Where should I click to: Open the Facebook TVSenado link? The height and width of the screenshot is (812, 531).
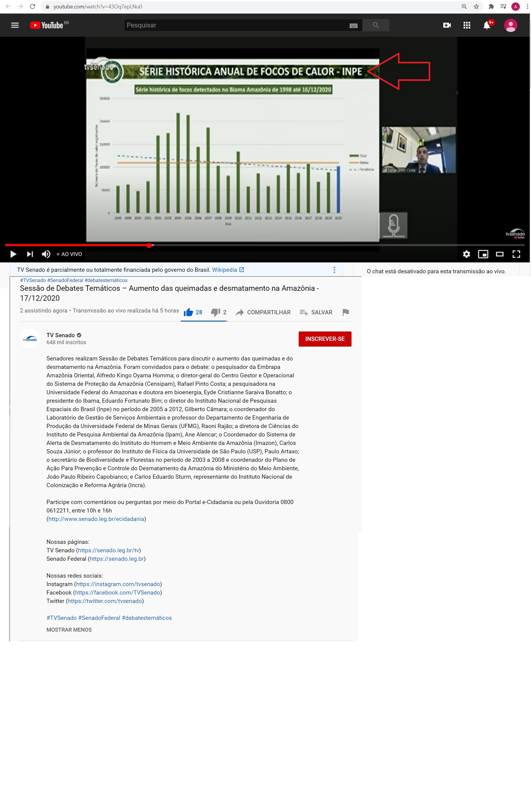(117, 593)
